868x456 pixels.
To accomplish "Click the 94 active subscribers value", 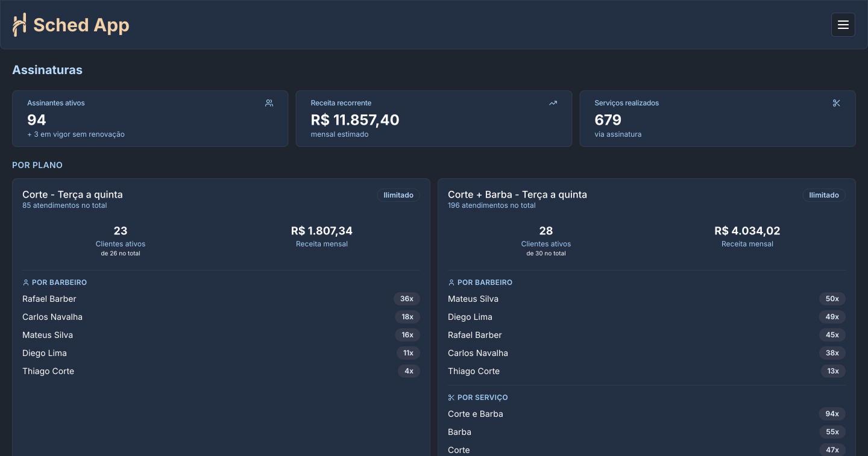I will click(37, 120).
